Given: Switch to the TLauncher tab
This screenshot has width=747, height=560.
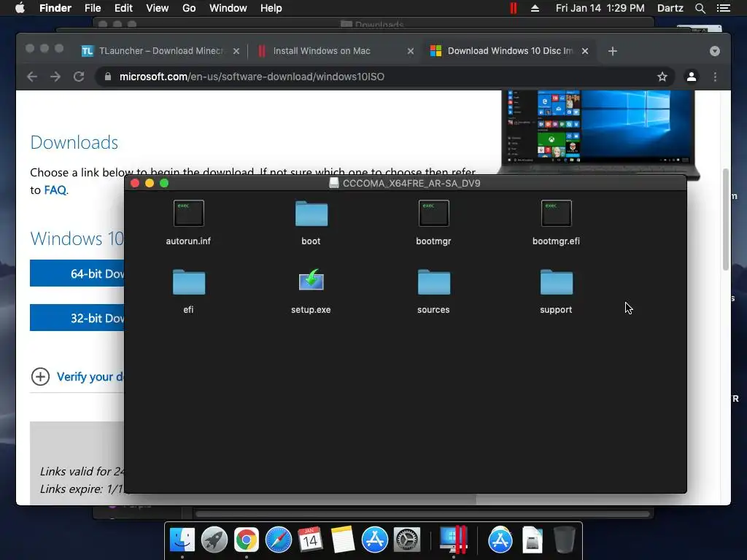Looking at the screenshot, I should (x=160, y=51).
